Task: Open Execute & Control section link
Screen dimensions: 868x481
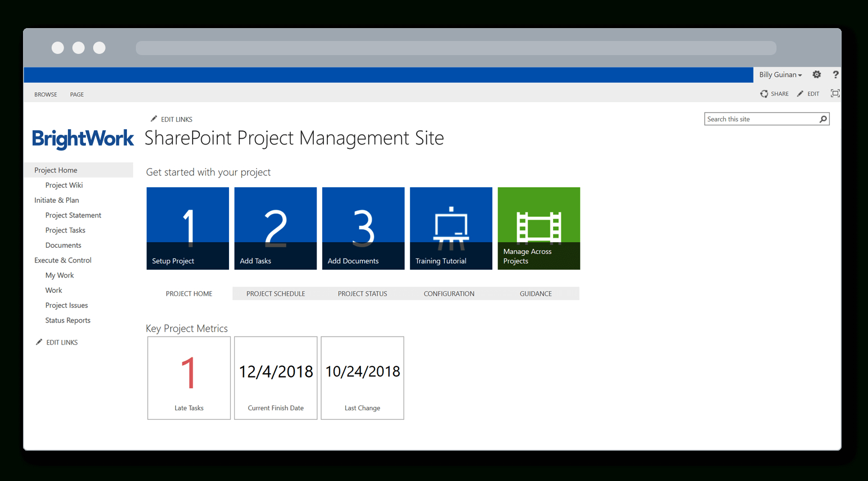Action: (63, 260)
